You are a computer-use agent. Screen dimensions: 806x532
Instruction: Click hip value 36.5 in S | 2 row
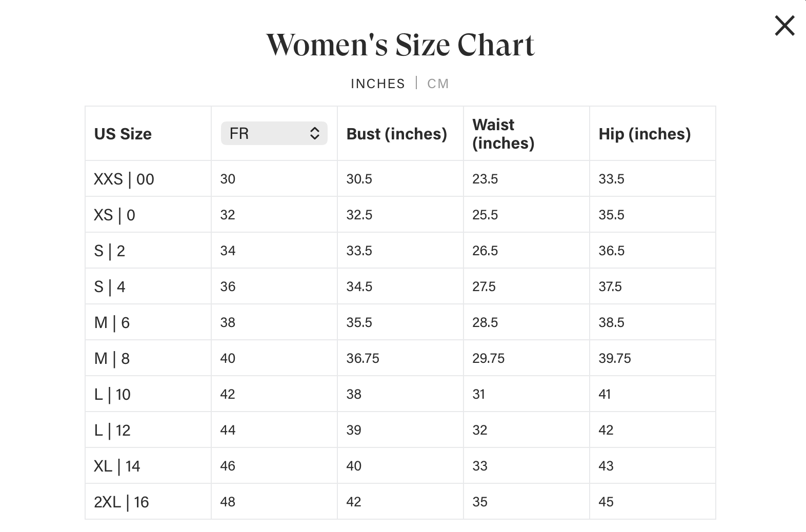point(611,251)
